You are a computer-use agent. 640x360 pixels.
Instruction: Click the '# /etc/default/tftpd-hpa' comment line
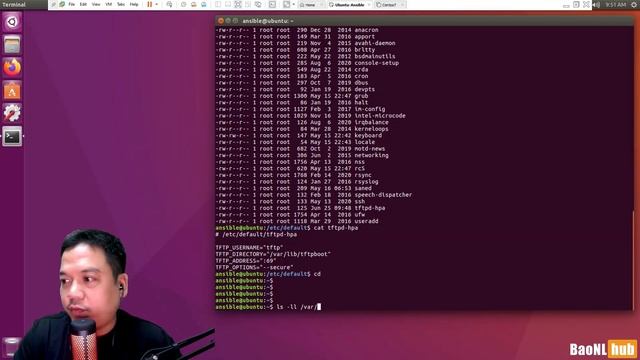click(256, 234)
